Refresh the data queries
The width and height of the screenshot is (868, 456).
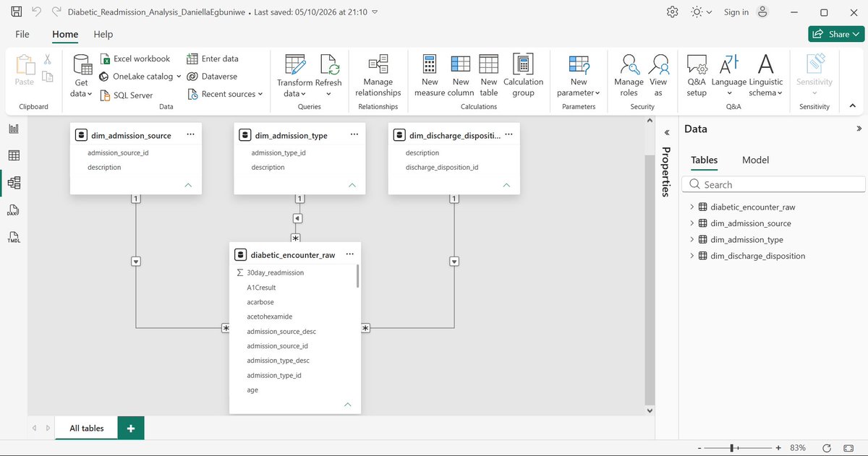click(329, 77)
